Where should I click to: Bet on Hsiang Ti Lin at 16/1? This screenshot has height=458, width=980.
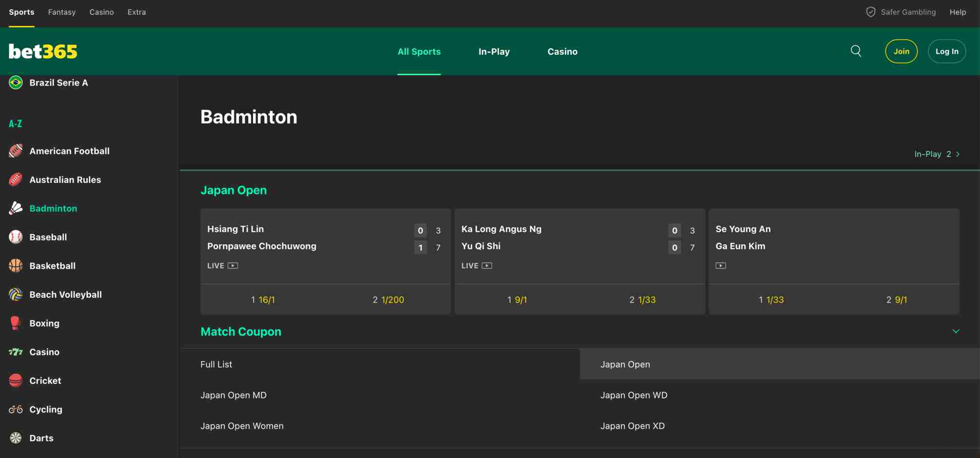point(263,300)
